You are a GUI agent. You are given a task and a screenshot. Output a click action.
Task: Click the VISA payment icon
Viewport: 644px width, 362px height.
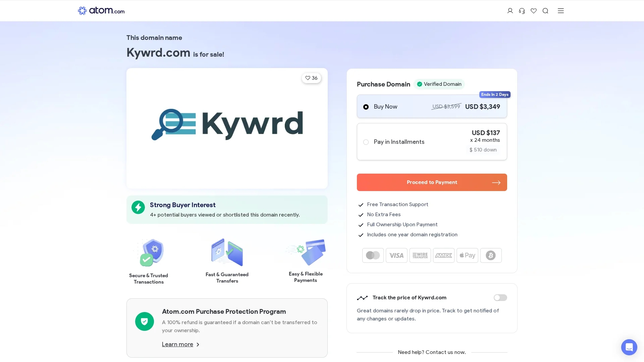[396, 255]
